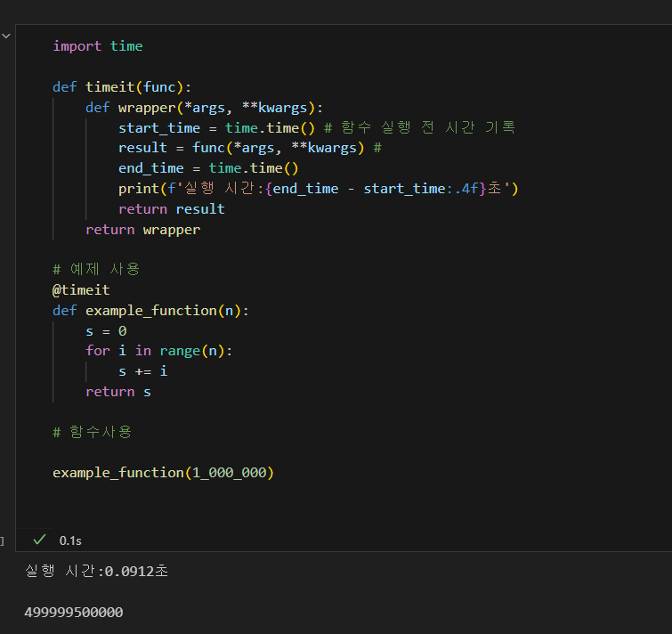Screen dimensions: 672x634
Task: Click the 'return s' line
Action: [x=118, y=392]
